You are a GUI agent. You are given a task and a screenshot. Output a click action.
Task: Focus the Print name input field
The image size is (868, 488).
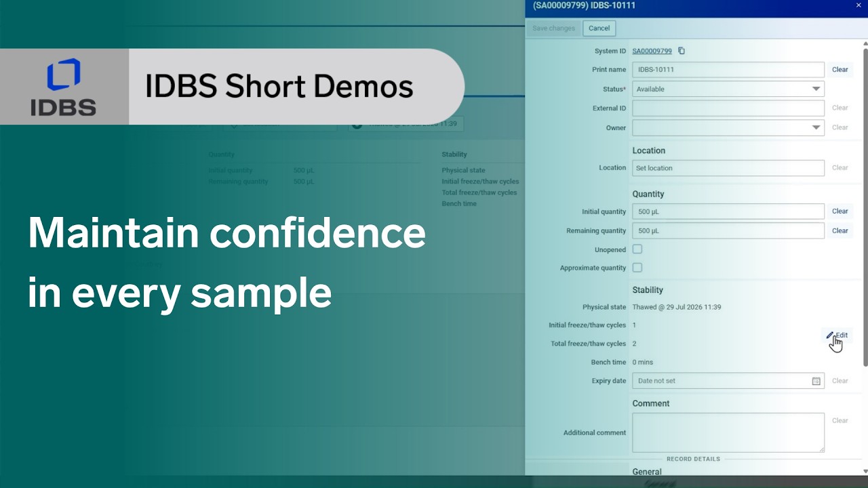(728, 69)
